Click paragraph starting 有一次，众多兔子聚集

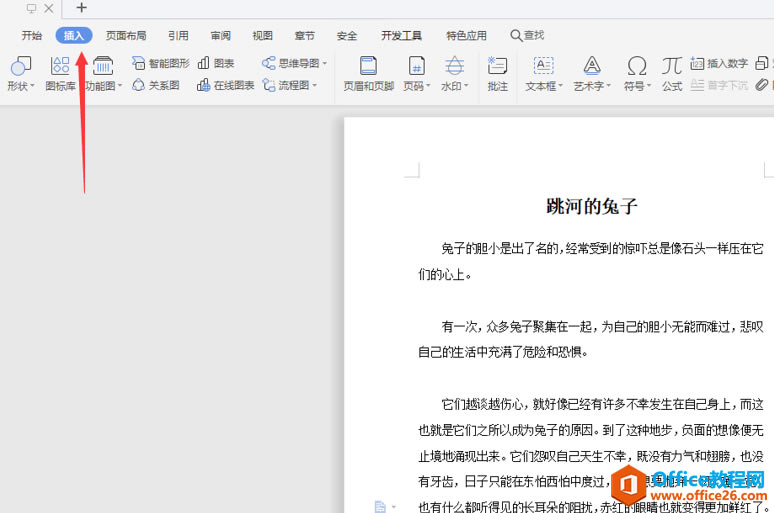point(591,339)
